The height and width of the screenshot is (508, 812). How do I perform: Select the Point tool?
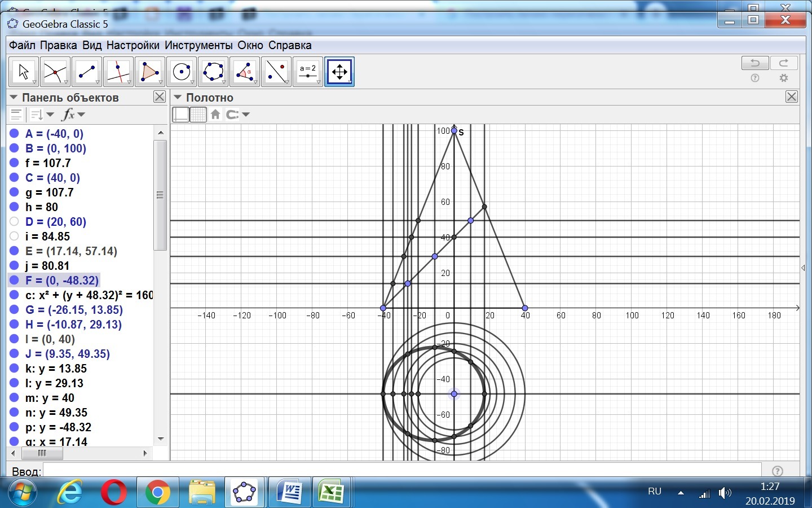[55, 72]
